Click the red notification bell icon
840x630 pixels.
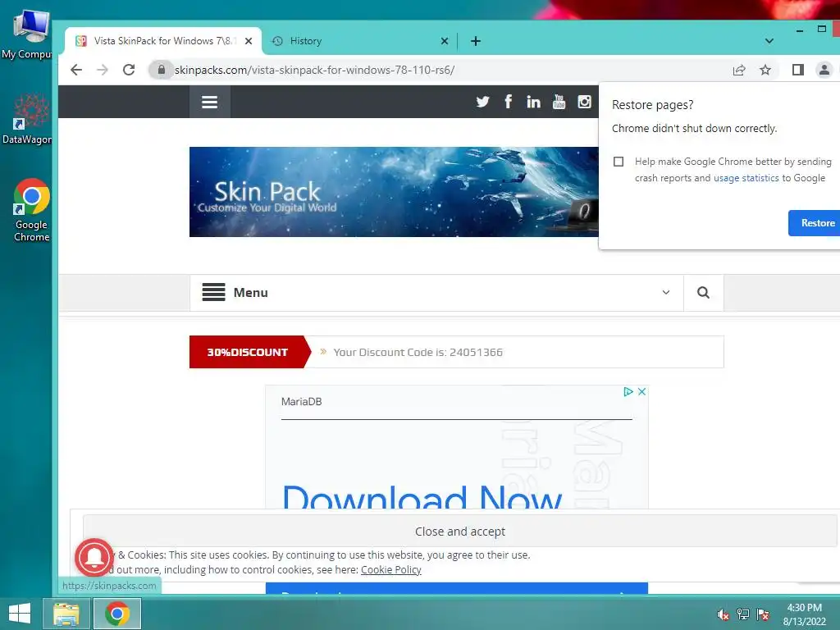point(94,557)
